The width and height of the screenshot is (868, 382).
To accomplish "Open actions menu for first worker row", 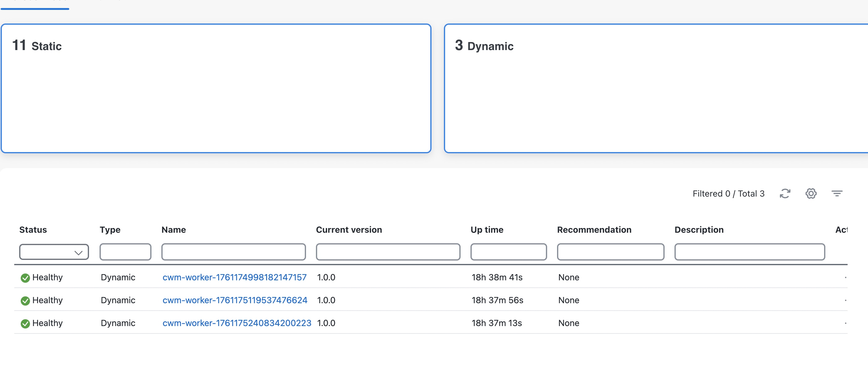I will tap(845, 278).
